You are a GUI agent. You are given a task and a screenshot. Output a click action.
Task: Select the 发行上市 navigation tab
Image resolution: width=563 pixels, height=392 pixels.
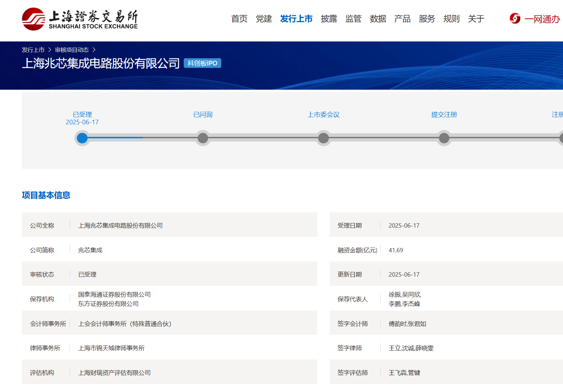(x=296, y=19)
